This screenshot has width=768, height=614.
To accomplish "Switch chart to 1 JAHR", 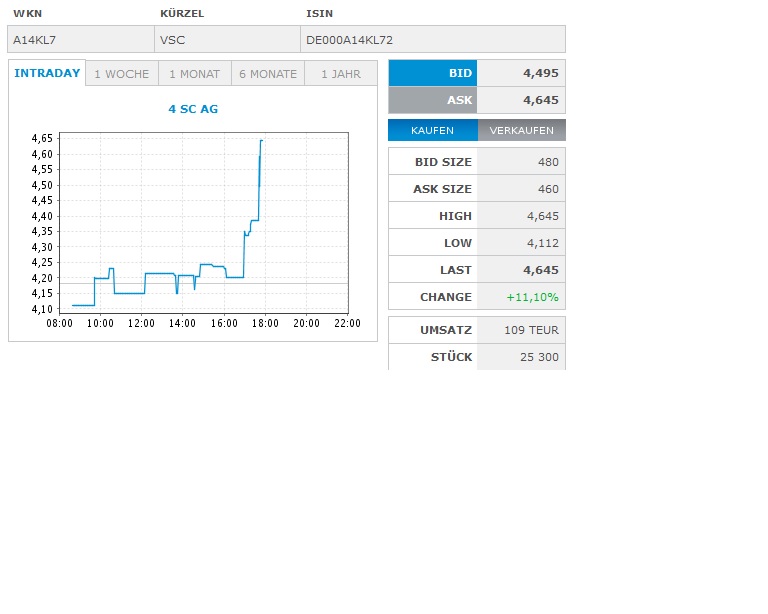I will [x=341, y=74].
